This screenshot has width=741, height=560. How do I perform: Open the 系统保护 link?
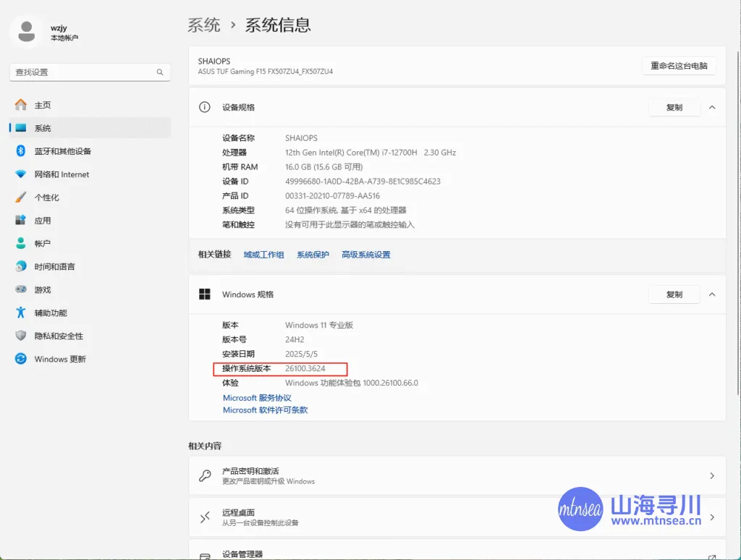(313, 255)
